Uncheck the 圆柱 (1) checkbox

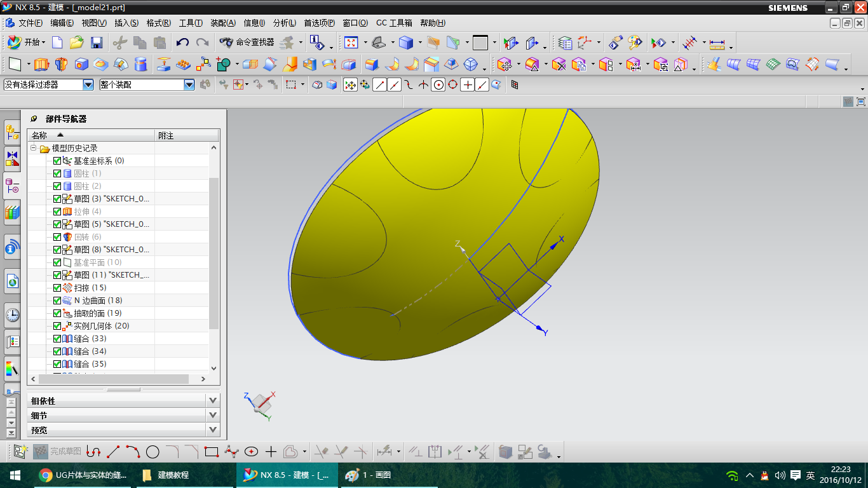(57, 173)
